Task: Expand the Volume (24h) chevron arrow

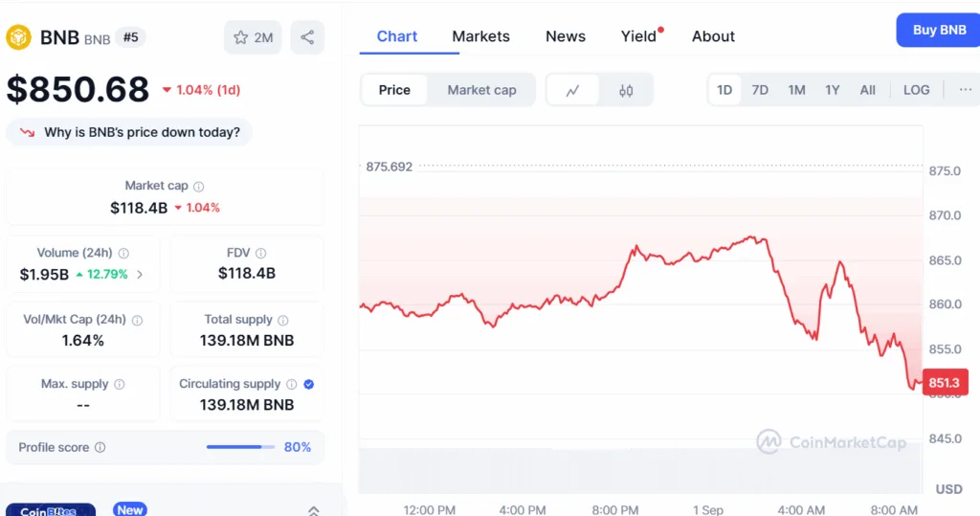Action: click(x=141, y=275)
